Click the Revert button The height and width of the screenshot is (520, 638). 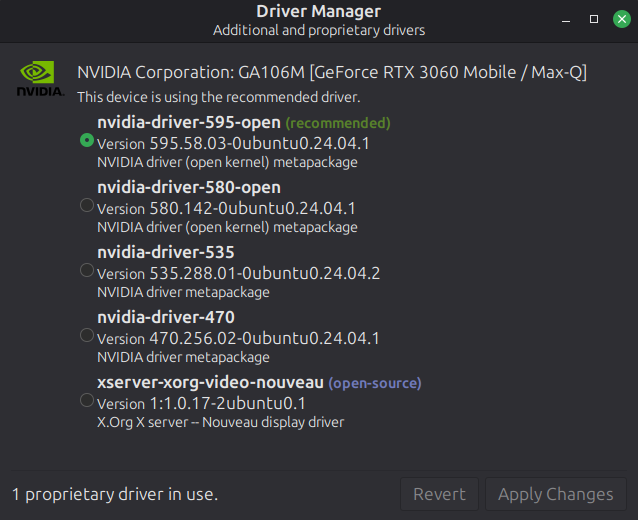439,494
